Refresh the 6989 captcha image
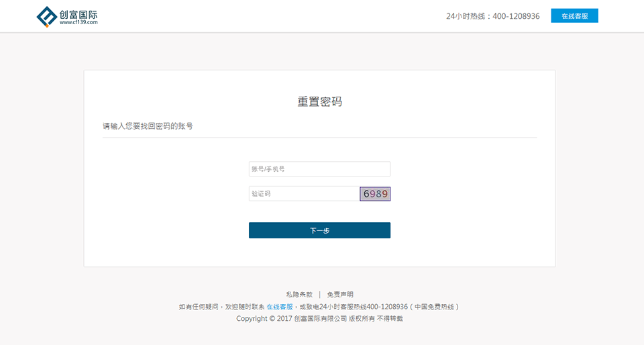Image resolution: width=644 pixels, height=345 pixels. pos(375,194)
